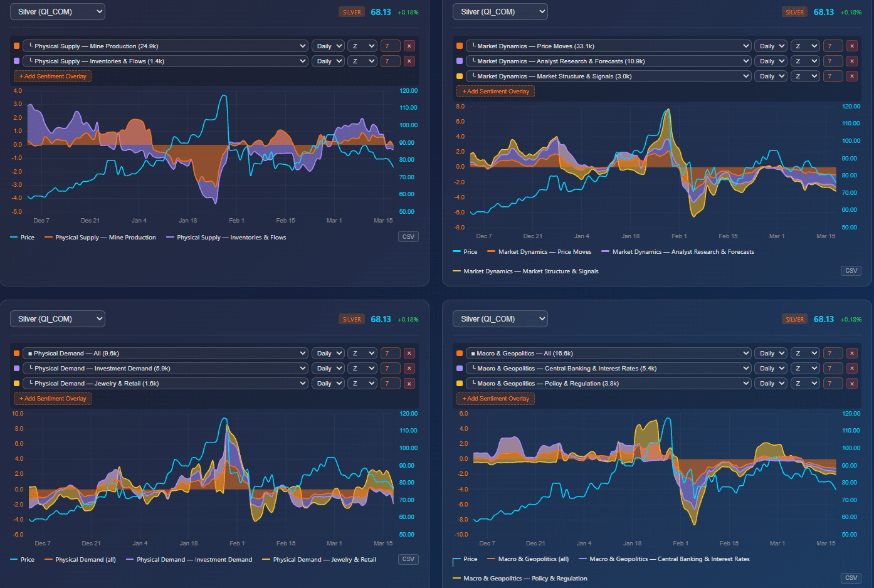Open Daily frequency dropdown for Analyst Research row
Viewport: 874px width, 588px height.
[x=771, y=61]
